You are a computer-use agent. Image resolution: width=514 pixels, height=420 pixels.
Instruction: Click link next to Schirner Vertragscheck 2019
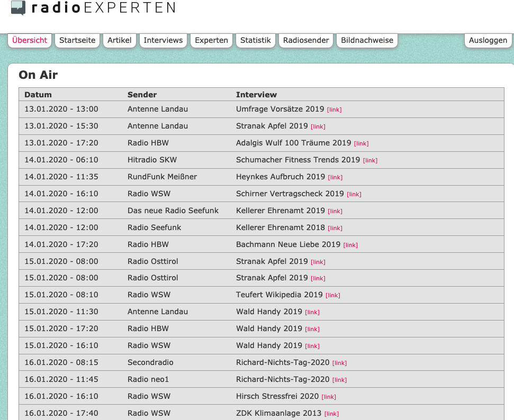[x=354, y=195]
